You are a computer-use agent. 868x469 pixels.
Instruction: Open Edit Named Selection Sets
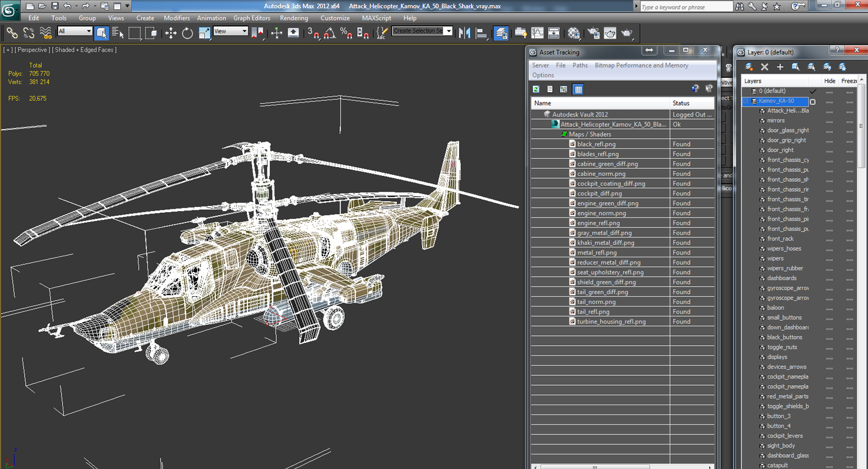[x=382, y=33]
